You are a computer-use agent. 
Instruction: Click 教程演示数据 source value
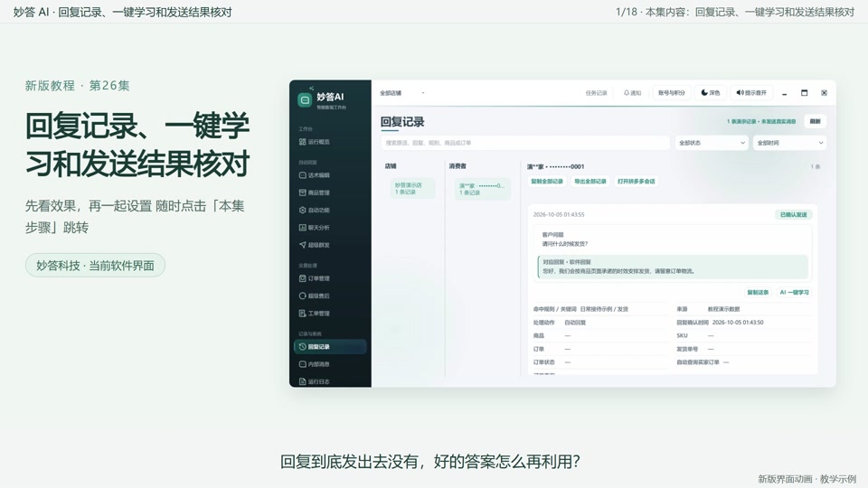[x=723, y=309]
